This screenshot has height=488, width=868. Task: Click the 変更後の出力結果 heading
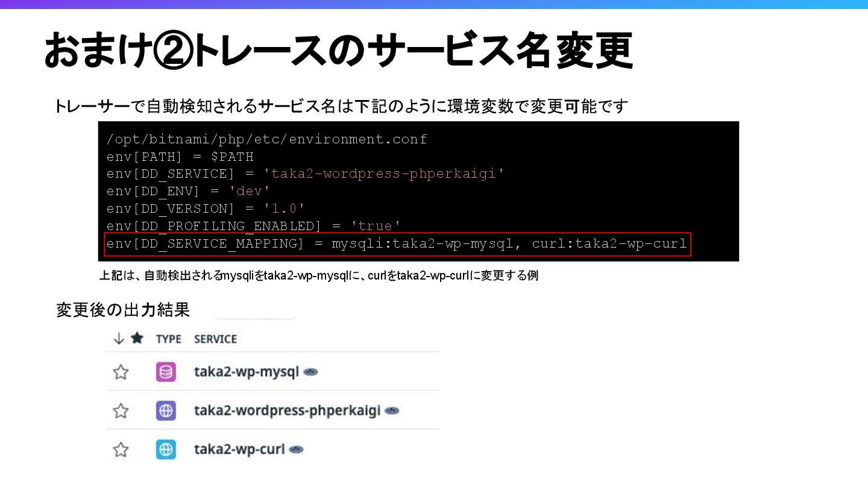tap(123, 310)
